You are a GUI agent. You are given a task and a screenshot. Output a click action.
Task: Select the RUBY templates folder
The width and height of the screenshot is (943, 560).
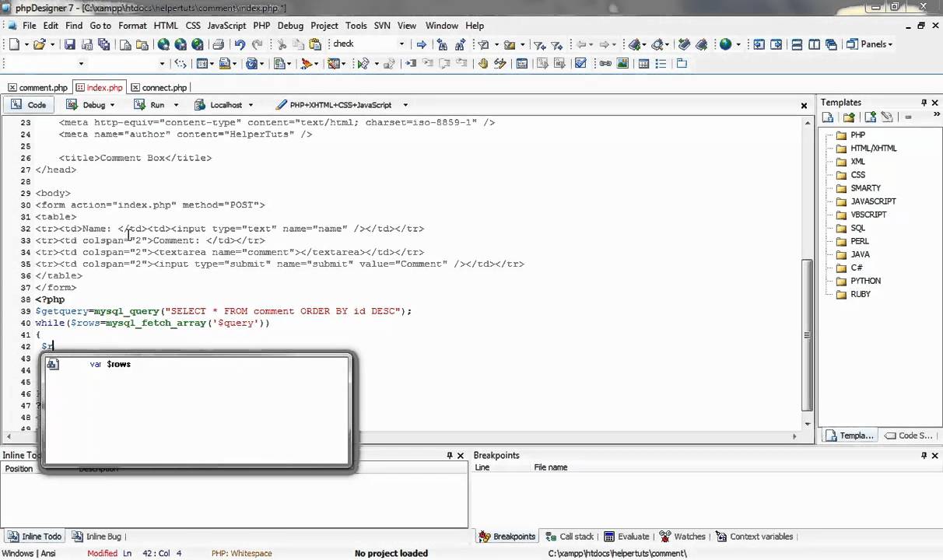[x=860, y=294]
